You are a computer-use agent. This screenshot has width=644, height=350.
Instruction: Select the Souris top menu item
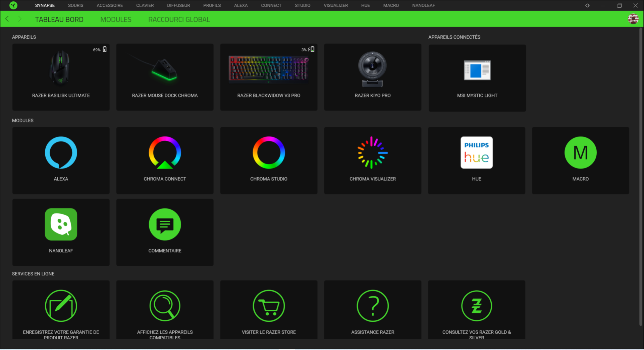pyautogui.click(x=76, y=5)
